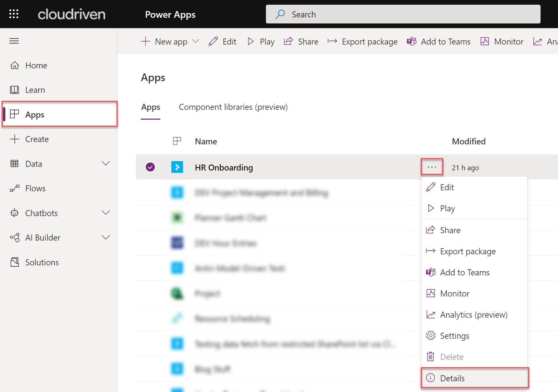Screen dimensions: 558x392
Task: Expand the AI Builder navigation section
Action: 106,238
